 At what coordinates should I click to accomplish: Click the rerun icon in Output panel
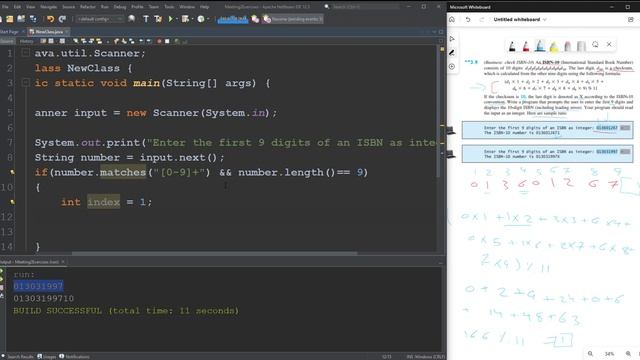coord(2,271)
